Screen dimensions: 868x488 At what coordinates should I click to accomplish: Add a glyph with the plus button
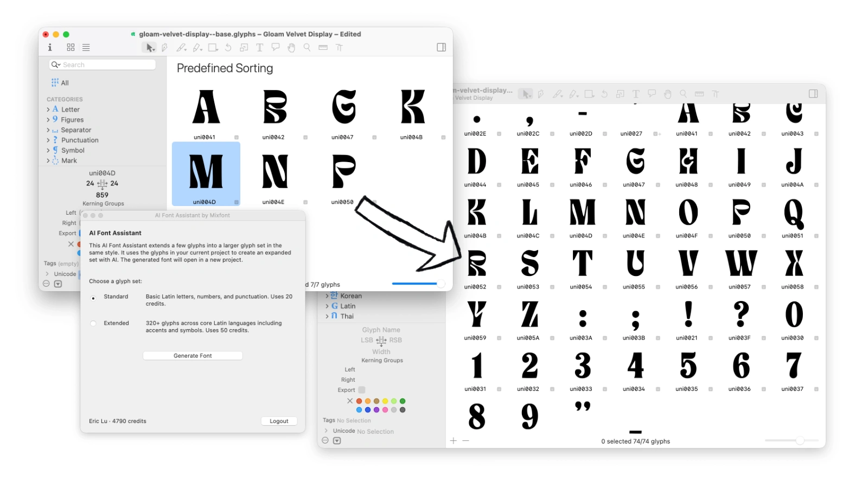[x=454, y=441]
